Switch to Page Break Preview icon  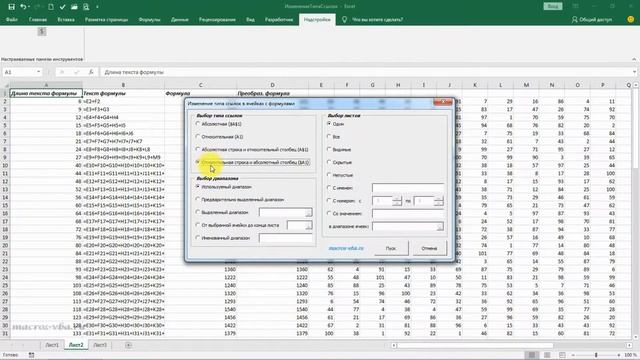coord(562,355)
